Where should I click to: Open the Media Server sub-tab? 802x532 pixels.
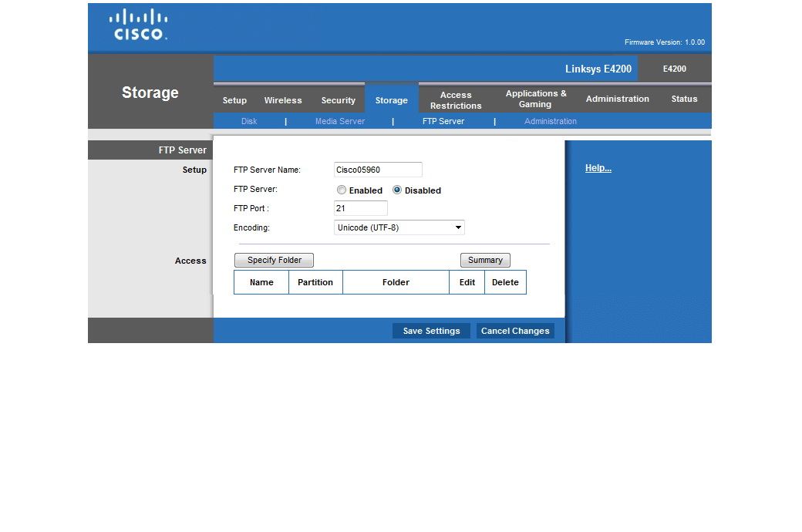point(339,121)
